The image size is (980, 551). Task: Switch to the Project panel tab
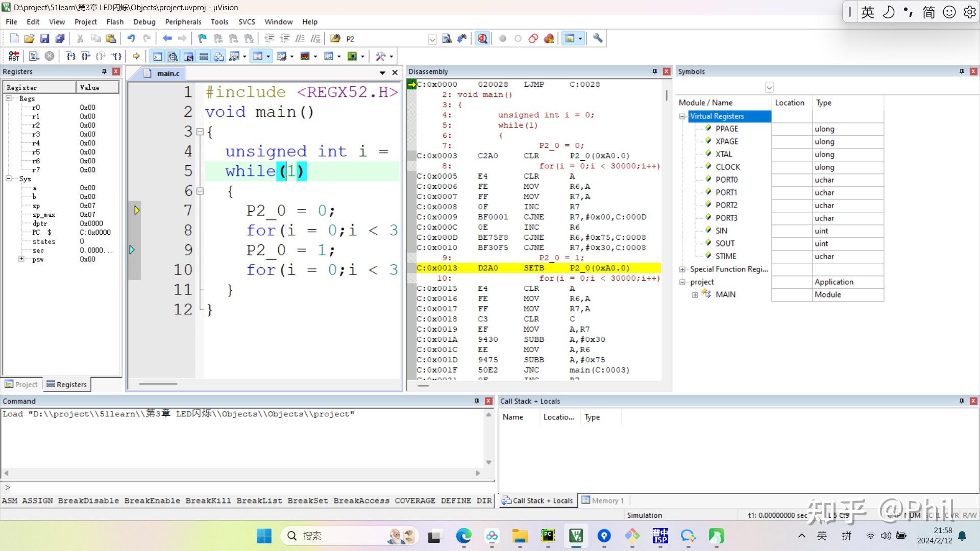pos(21,385)
